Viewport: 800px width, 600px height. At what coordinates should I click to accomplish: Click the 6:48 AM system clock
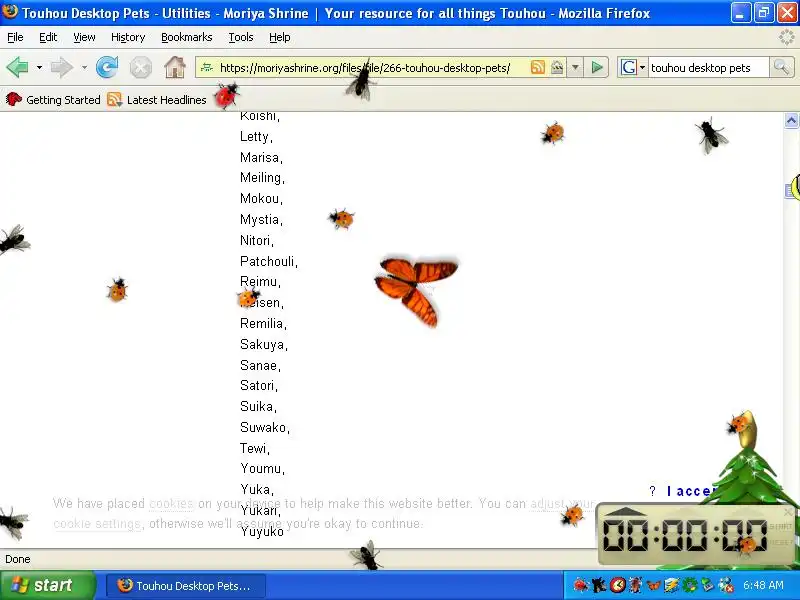[763, 585]
